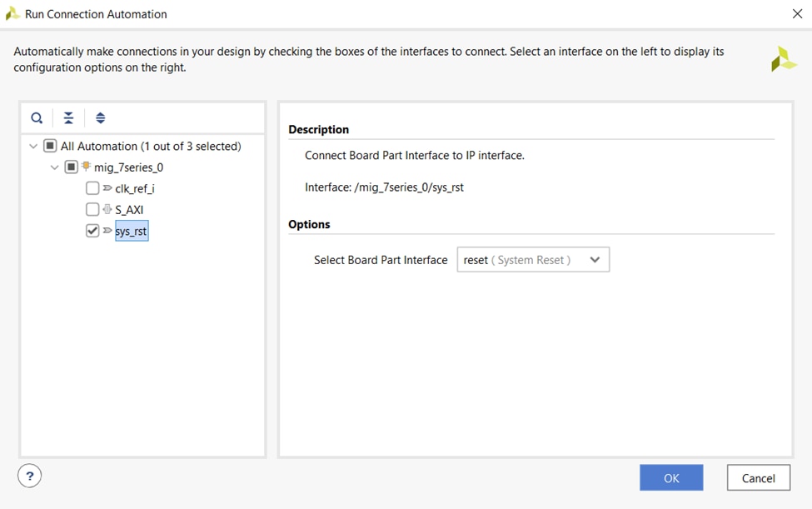Check the S_AXI interface checkbox
The width and height of the screenshot is (812, 509).
(x=92, y=209)
